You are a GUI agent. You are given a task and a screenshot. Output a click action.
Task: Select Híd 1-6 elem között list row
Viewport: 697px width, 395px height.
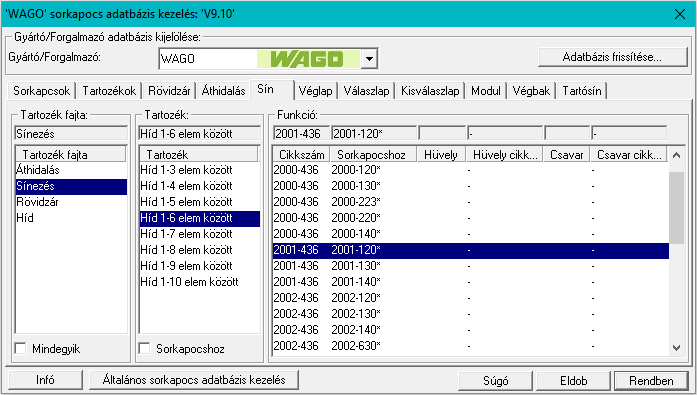click(200, 218)
